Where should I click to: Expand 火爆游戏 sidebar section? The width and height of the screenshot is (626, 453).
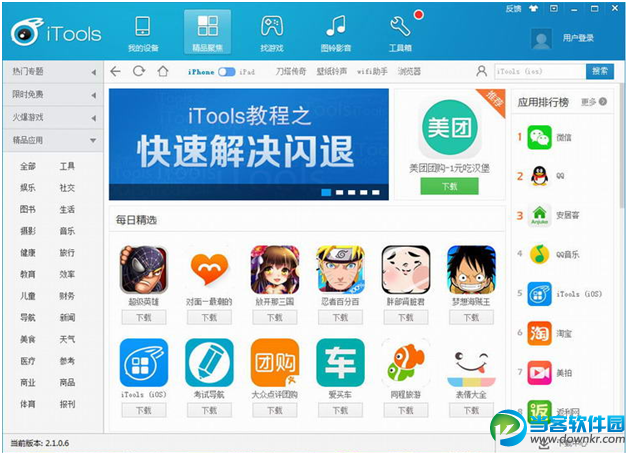coord(53,117)
